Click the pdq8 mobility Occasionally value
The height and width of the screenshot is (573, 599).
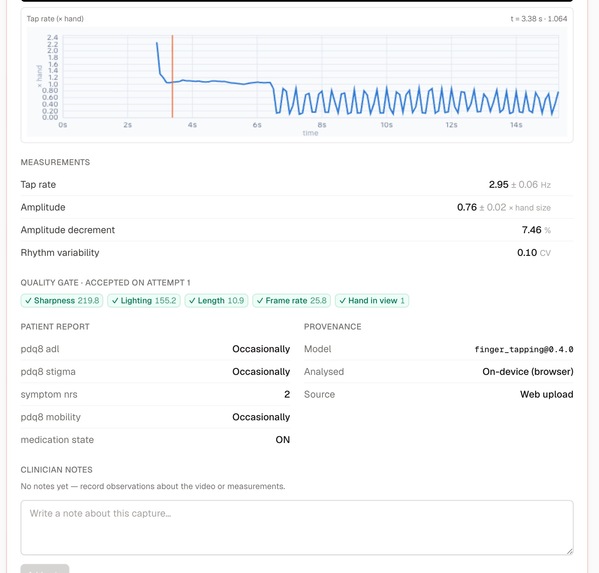261,417
